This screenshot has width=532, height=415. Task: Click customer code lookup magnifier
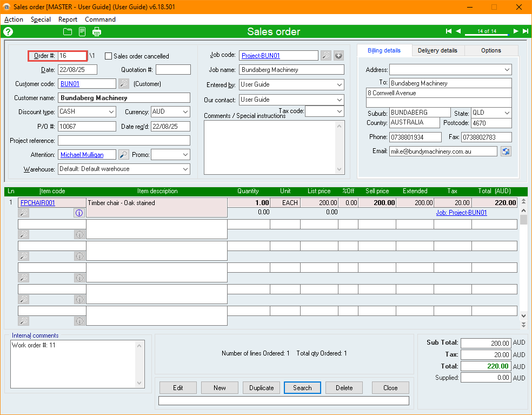click(124, 83)
